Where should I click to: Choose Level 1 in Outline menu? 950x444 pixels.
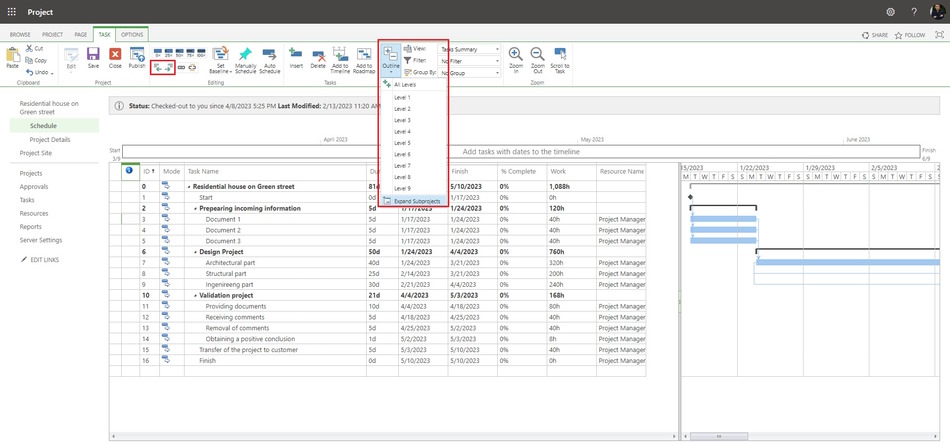[414, 97]
